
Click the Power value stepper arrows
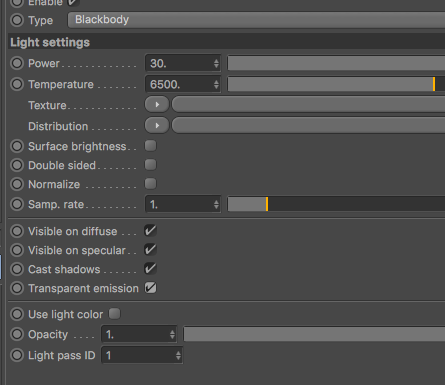point(216,63)
